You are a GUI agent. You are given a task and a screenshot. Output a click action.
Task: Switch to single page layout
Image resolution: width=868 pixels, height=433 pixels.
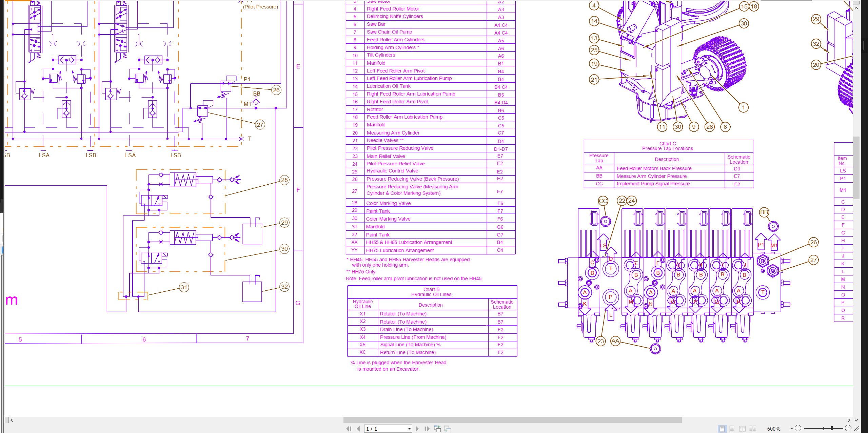coord(722,429)
